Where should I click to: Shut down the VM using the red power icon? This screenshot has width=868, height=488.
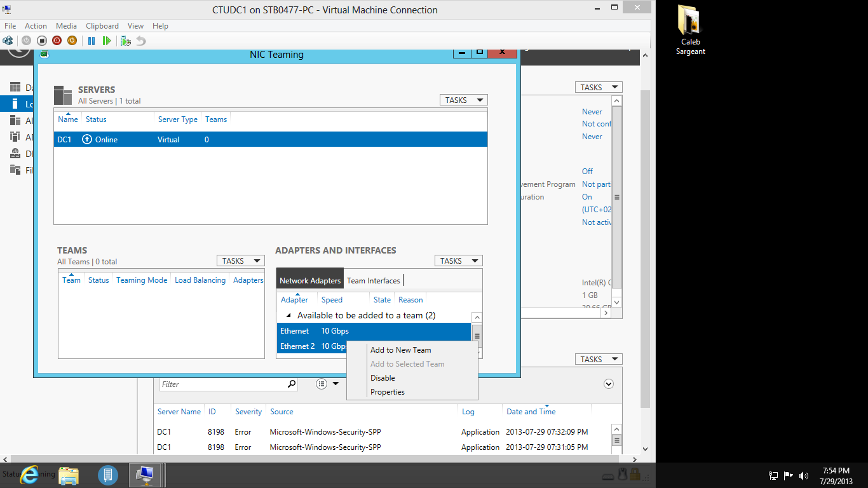tap(57, 41)
